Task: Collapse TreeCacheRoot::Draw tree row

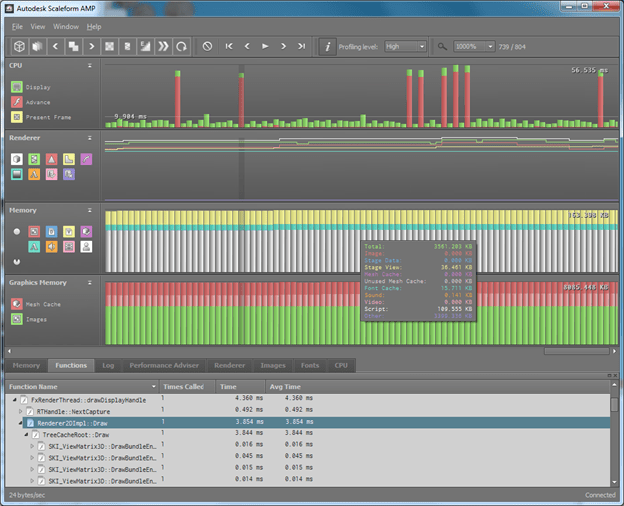Action: [26, 434]
